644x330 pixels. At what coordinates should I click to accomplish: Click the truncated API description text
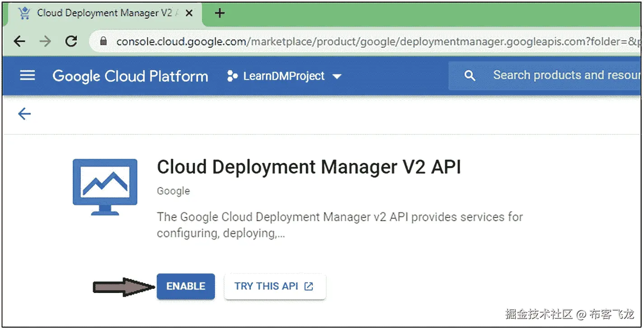coord(339,225)
